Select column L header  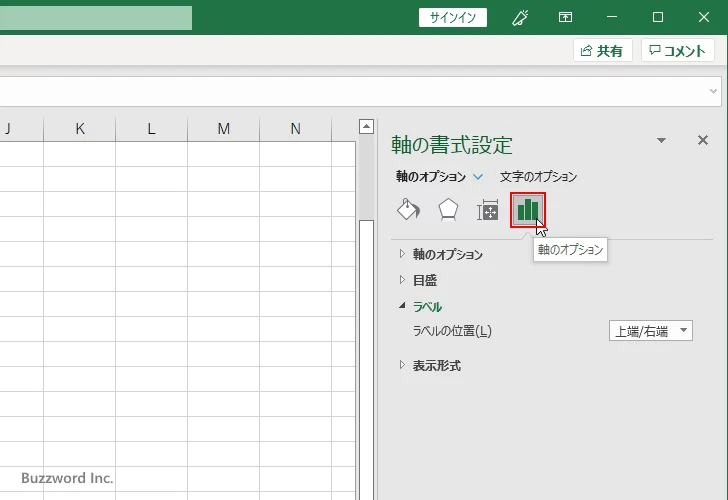(151, 129)
